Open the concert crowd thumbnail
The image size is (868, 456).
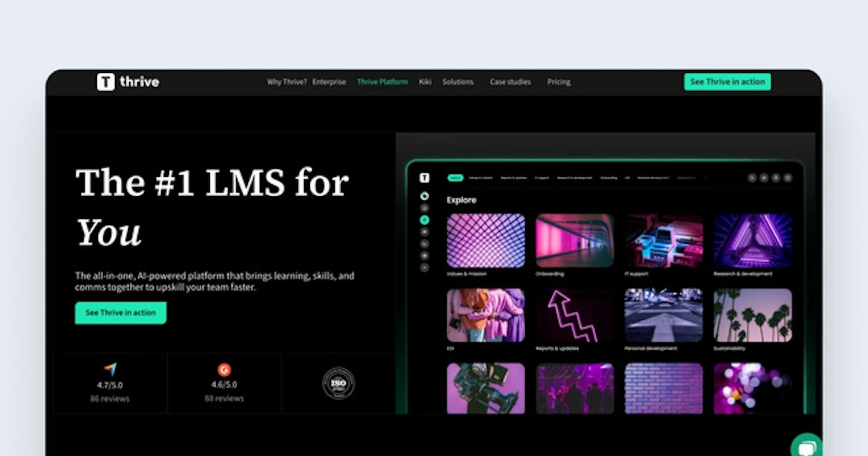point(575,389)
